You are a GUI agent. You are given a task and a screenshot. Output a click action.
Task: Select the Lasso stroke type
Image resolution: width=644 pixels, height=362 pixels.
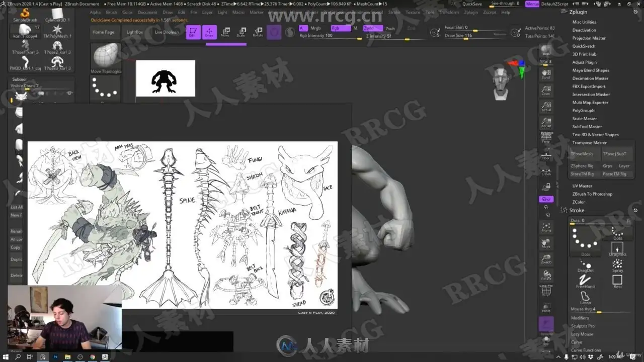click(586, 298)
